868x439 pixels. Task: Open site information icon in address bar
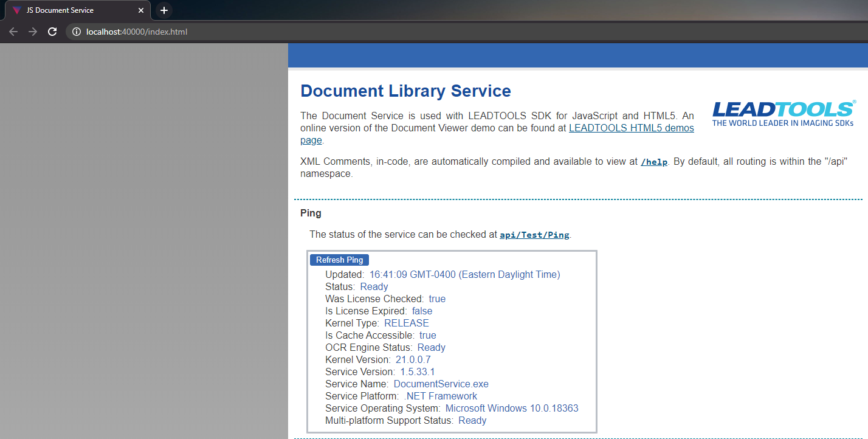point(77,32)
